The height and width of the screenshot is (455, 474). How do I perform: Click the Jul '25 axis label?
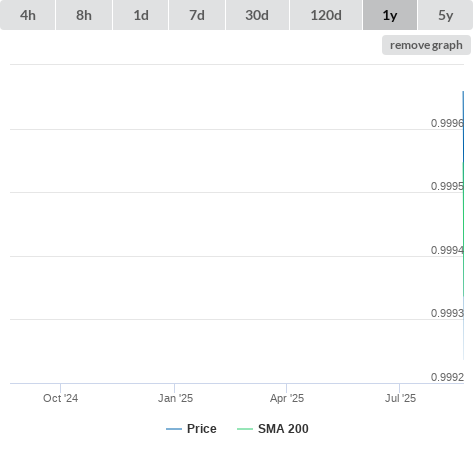(400, 398)
